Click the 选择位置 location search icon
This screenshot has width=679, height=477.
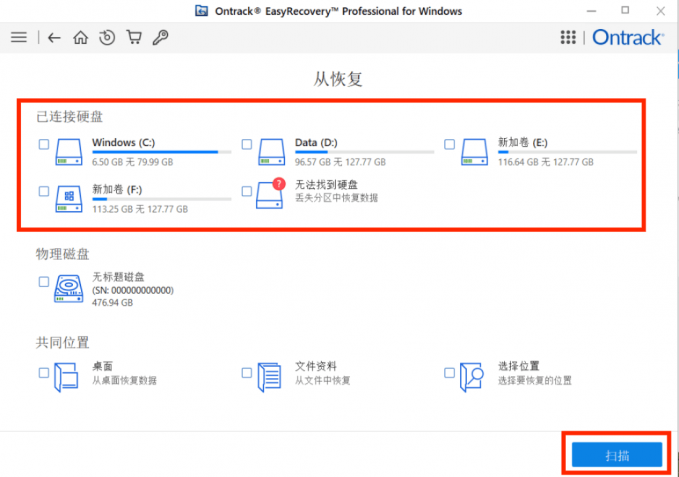472,377
